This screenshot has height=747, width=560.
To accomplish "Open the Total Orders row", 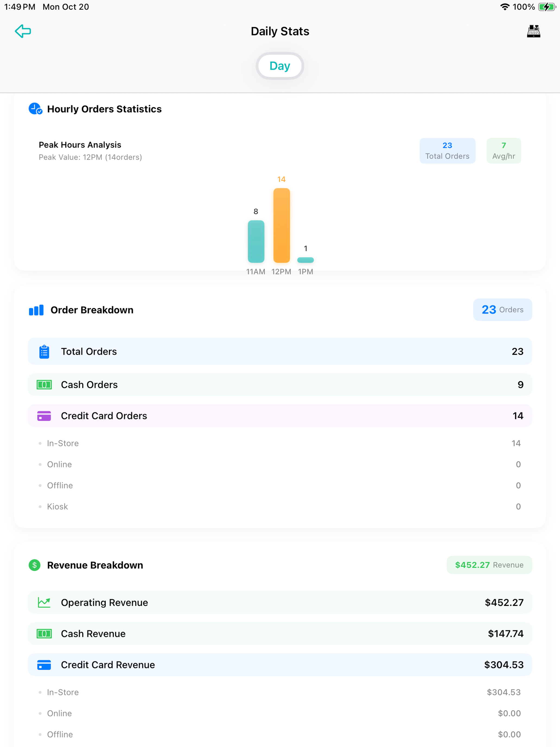I will tap(280, 351).
